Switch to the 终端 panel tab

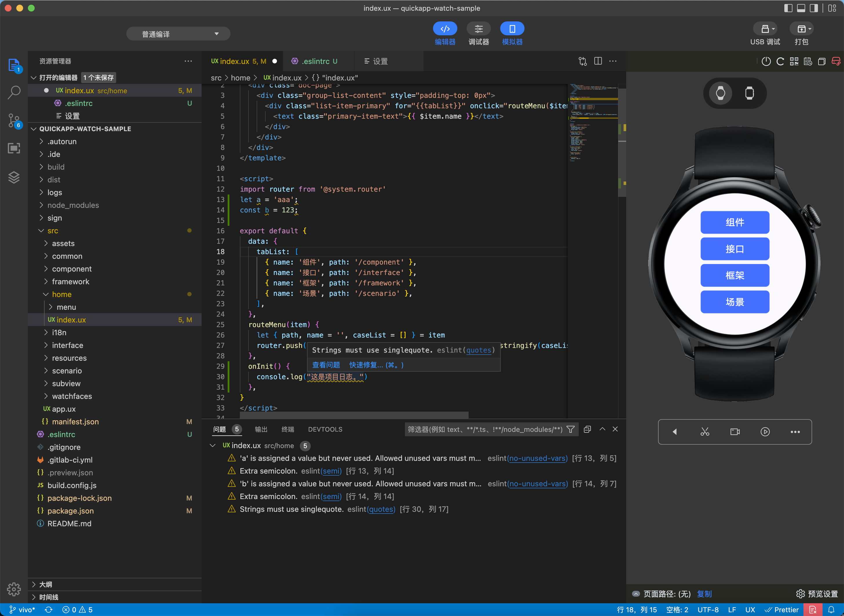[x=287, y=429]
